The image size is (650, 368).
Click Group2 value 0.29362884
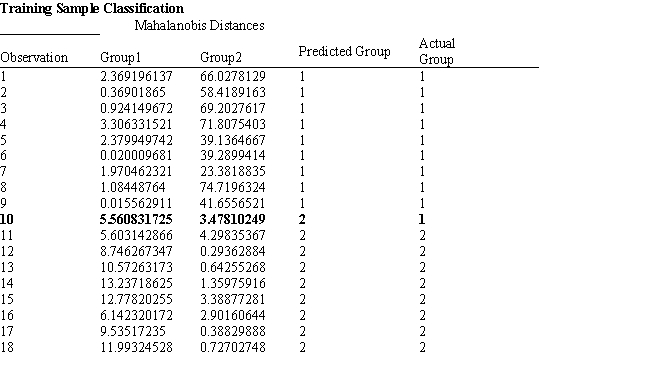point(233,252)
